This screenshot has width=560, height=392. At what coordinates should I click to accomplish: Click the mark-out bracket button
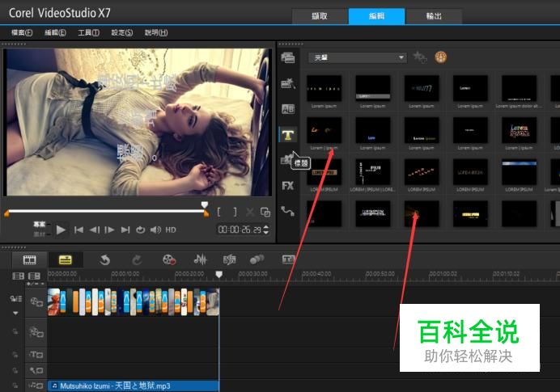tap(235, 213)
